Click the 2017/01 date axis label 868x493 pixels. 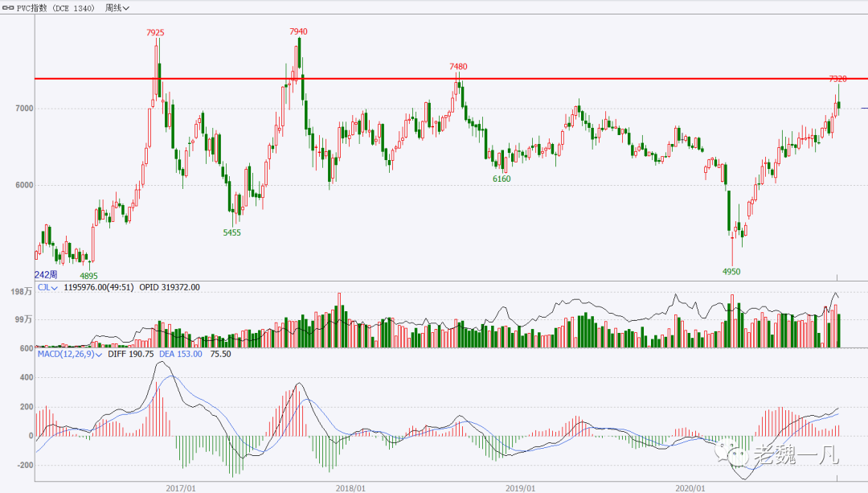[181, 488]
